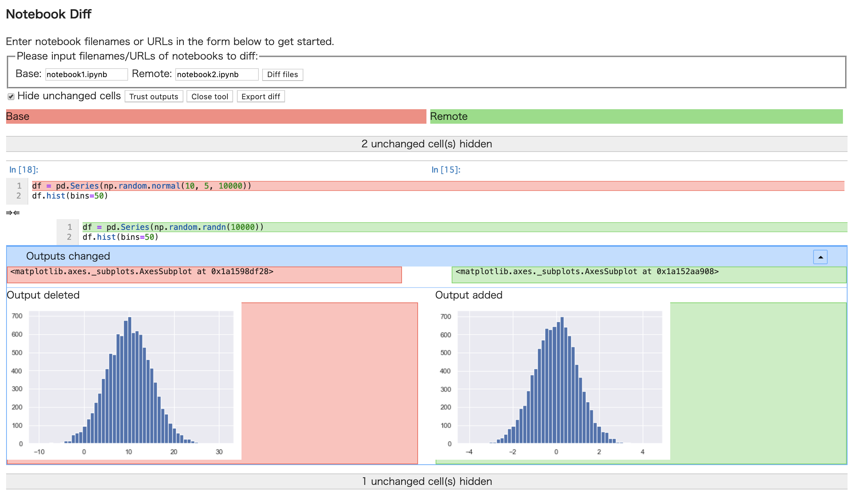Image resolution: width=859 pixels, height=504 pixels.
Task: Click the red Base header bar
Action: click(216, 116)
